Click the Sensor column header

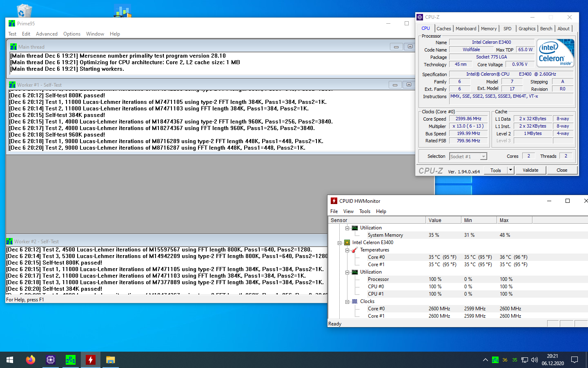coord(376,220)
